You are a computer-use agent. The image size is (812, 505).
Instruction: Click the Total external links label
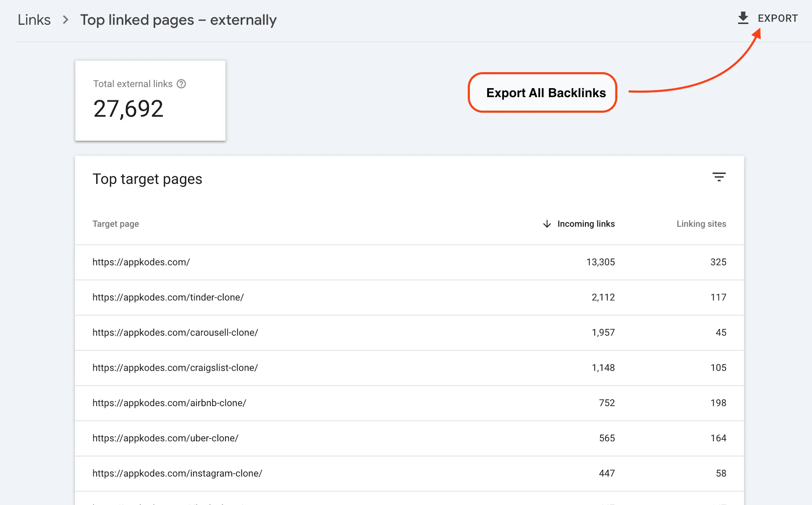(x=133, y=84)
